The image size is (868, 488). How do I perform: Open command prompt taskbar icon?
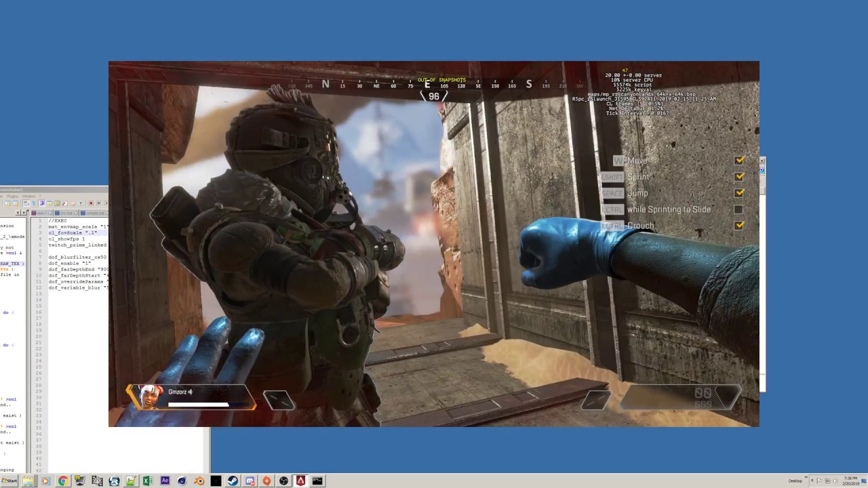317,481
